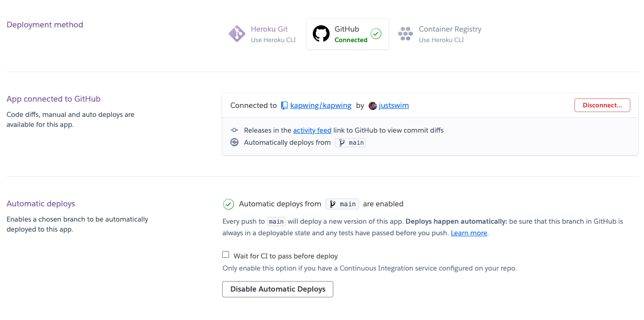This screenshot has height=320, width=644.
Task: Click the commit icon beside Releases text
Action: [x=234, y=131]
